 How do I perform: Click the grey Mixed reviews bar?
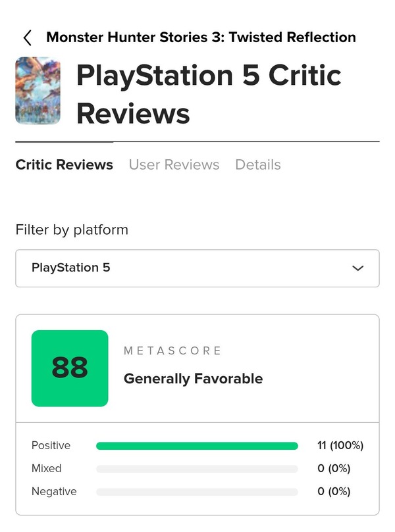pyautogui.click(x=197, y=469)
